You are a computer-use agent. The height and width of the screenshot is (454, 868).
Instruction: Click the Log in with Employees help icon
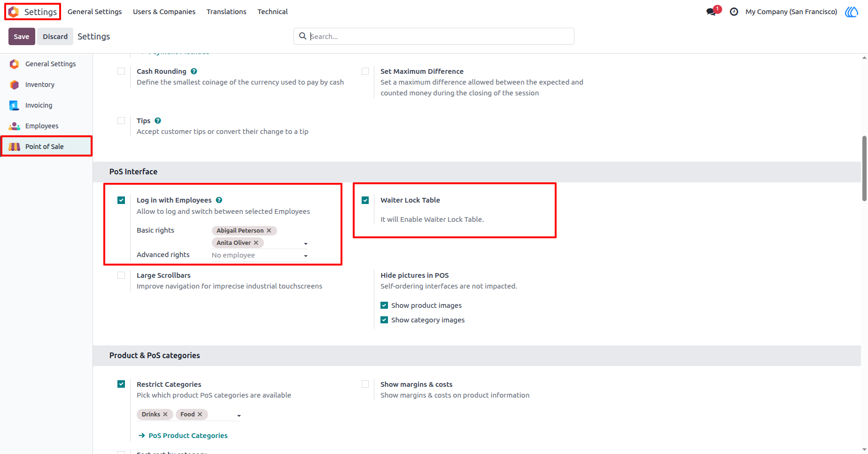click(x=219, y=200)
